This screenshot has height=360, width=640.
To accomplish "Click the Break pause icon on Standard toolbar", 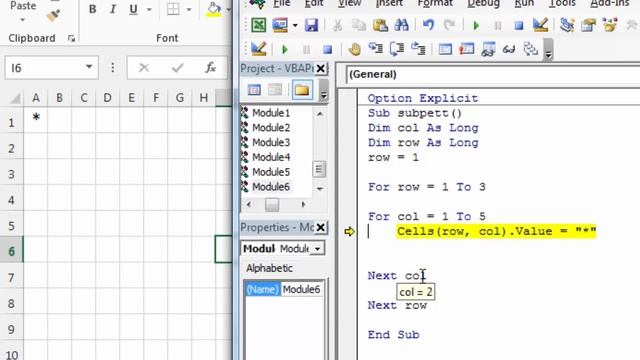I will pyautogui.click(x=498, y=26).
